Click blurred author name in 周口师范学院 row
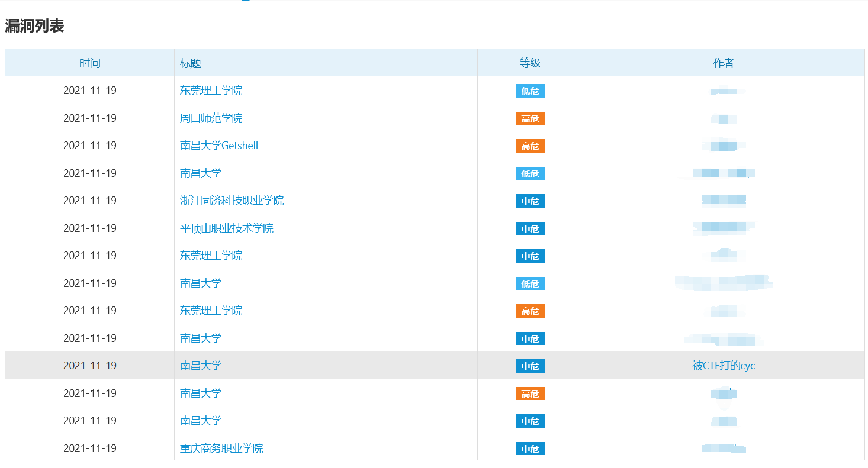This screenshot has height=468, width=868. coord(724,119)
